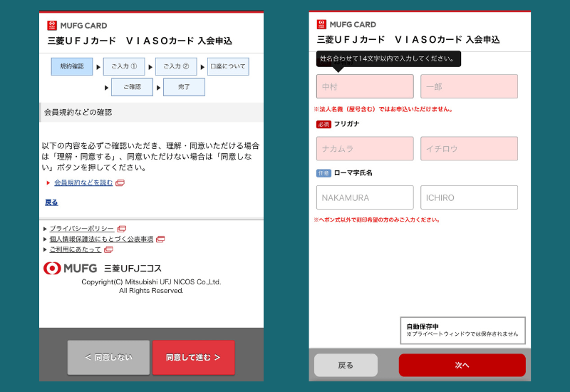Click the MUFG 三菱UFJニコス footer logo
570x392 pixels.
click(x=102, y=269)
